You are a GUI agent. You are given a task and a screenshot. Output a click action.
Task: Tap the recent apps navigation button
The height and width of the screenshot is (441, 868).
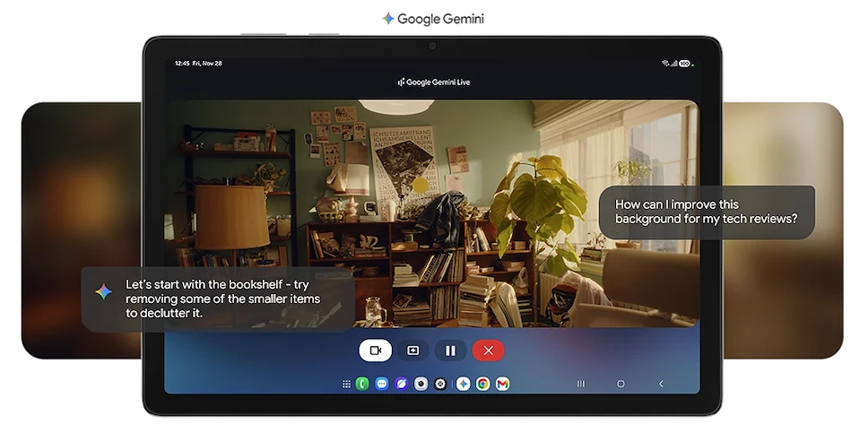point(581,384)
